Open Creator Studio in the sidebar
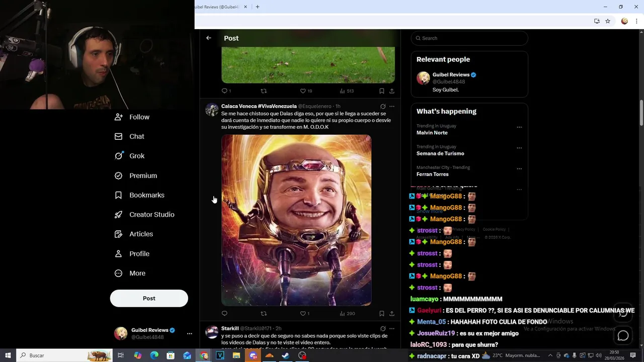644x362 pixels. [x=144, y=215]
